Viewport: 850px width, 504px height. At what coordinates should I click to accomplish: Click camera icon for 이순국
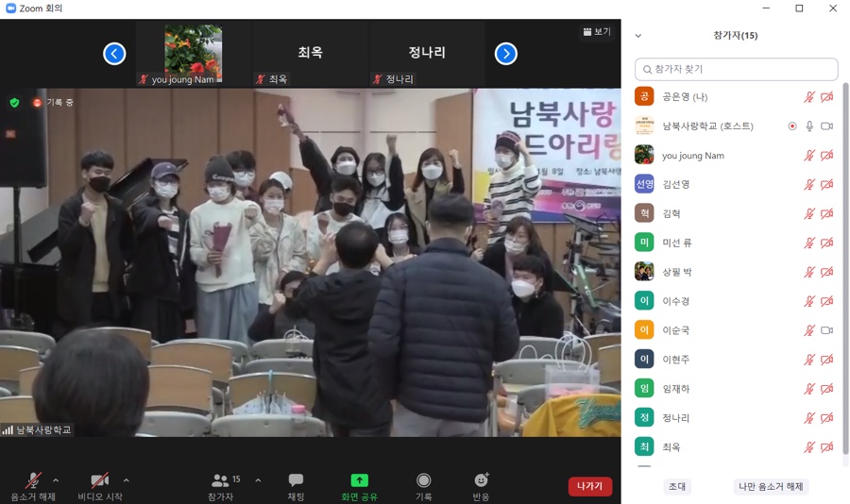tap(826, 330)
